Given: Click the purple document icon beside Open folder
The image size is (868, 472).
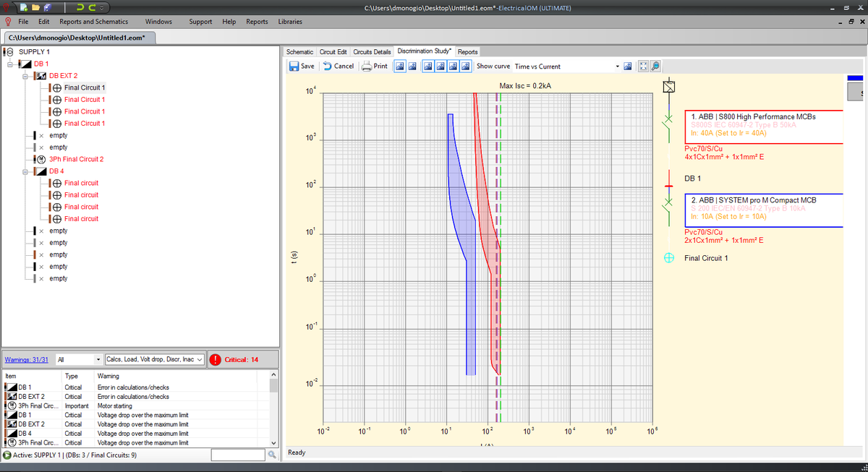Looking at the screenshot, I should pos(48,7).
